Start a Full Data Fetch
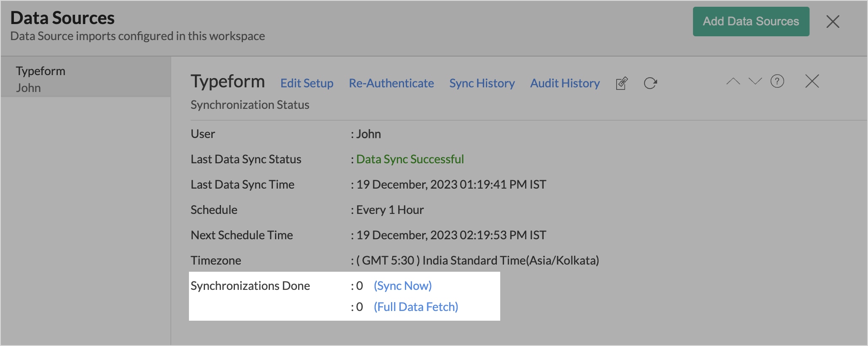 click(415, 307)
